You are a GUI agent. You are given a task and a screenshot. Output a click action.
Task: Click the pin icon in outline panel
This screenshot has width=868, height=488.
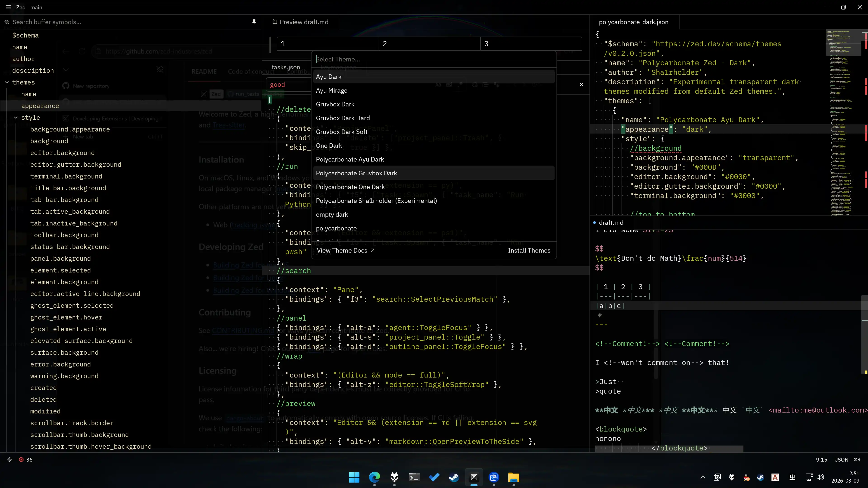(x=254, y=22)
